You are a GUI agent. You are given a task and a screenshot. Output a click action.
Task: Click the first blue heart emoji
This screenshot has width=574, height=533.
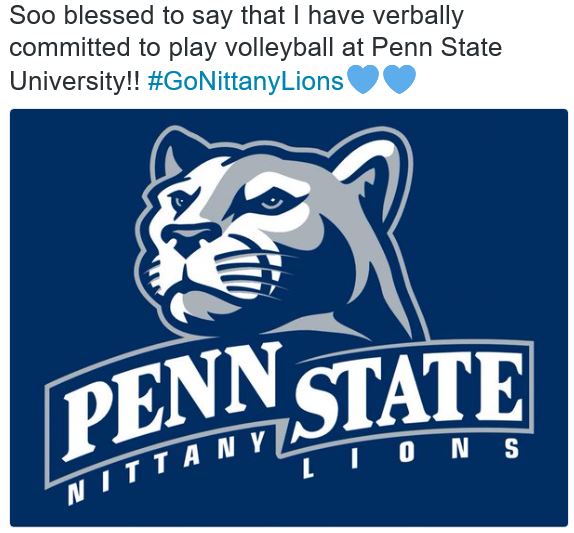click(362, 79)
